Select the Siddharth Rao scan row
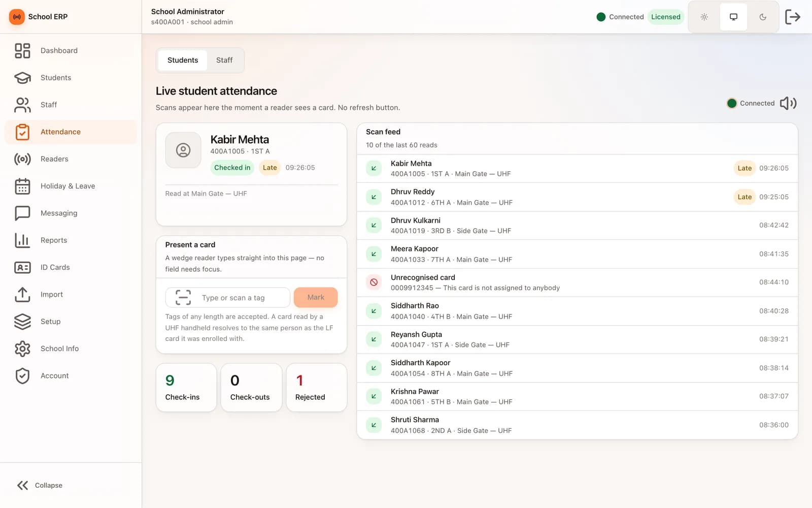The height and width of the screenshot is (508, 812). (x=577, y=311)
